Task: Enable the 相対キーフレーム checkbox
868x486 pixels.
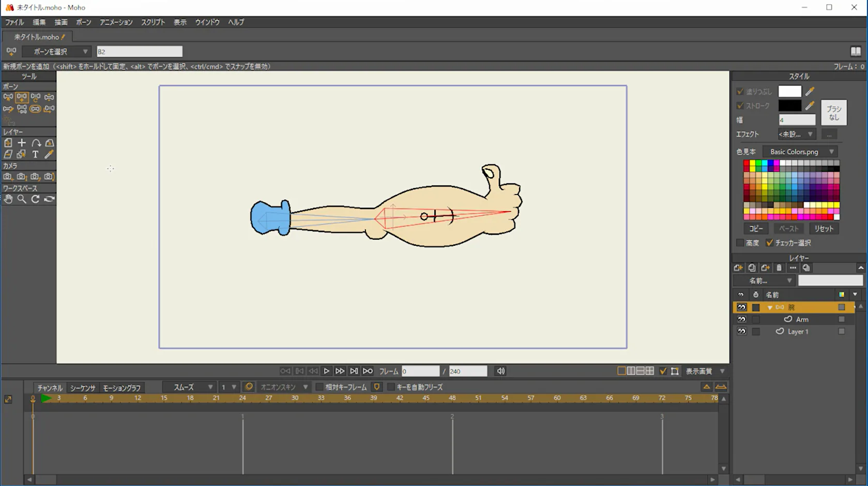Action: [x=319, y=387]
